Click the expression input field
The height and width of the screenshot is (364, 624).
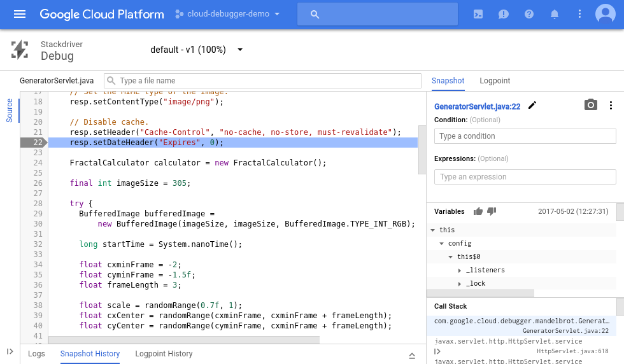(525, 177)
